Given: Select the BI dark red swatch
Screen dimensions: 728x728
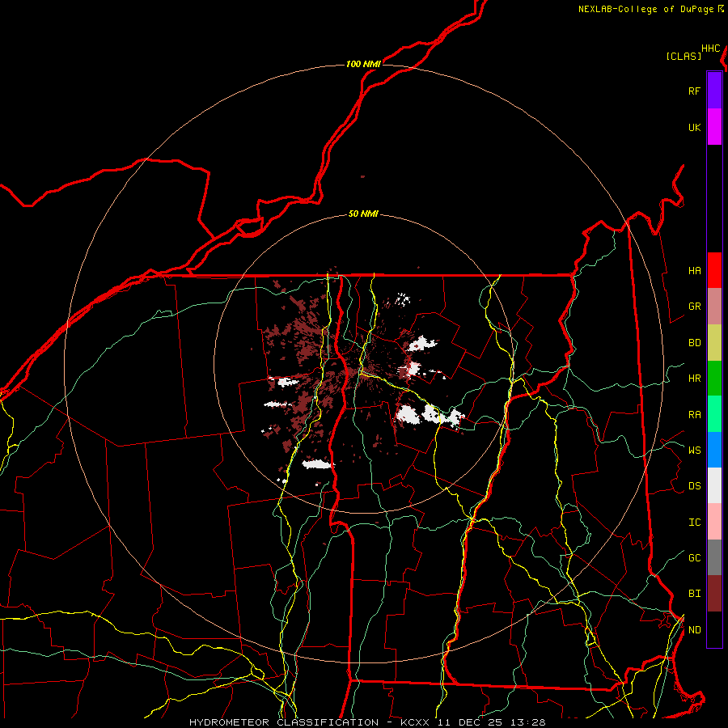Looking at the screenshot, I should 714,594.
